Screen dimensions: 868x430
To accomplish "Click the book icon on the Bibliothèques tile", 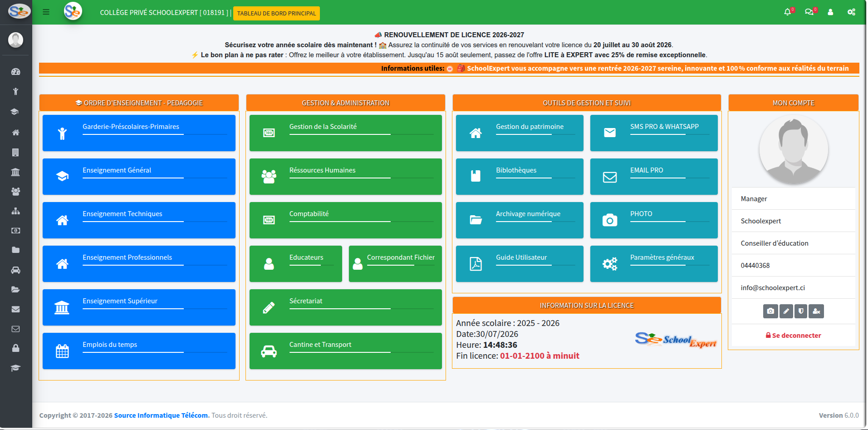I will point(476,176).
